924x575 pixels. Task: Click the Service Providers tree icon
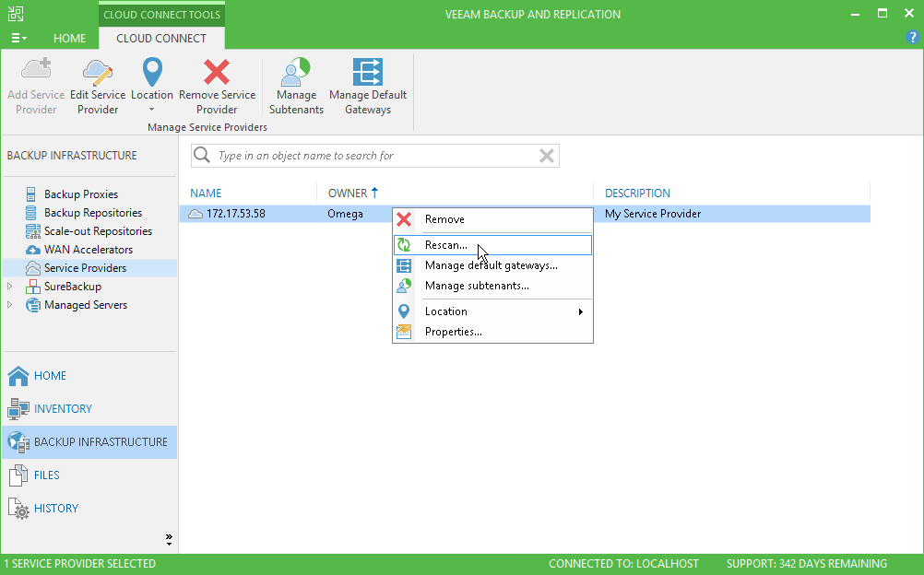click(x=33, y=268)
